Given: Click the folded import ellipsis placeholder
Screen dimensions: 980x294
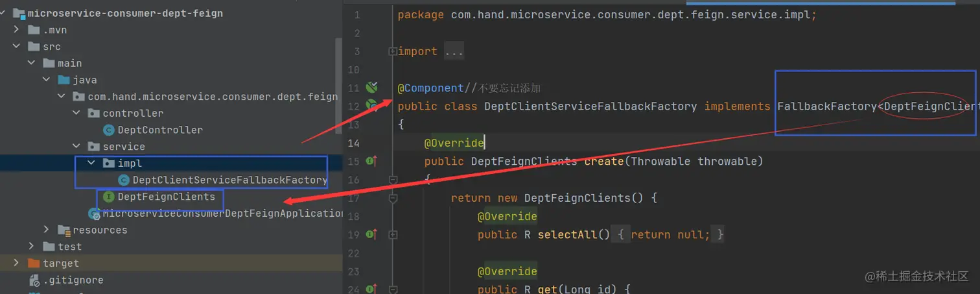Looking at the screenshot, I should (454, 51).
